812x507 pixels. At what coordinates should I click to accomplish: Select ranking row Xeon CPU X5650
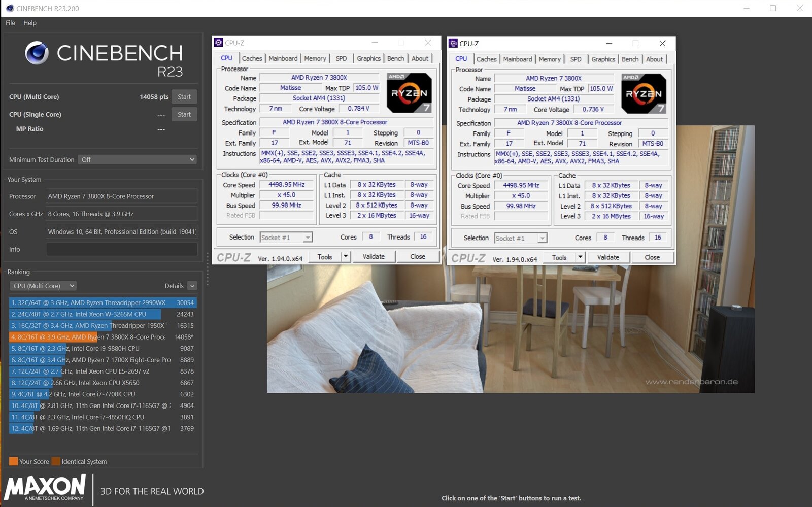103,383
